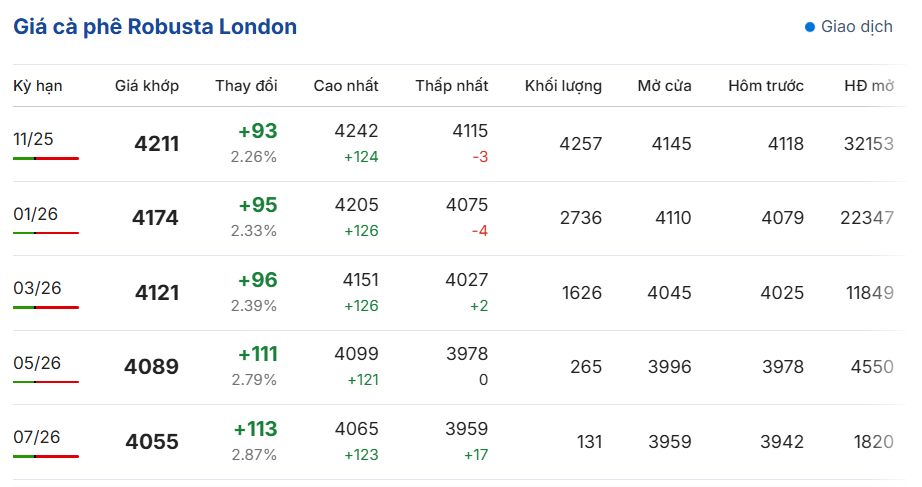Screen dimensions: 922x487
Task: Select the 11/25 contract term
Action: point(34,139)
